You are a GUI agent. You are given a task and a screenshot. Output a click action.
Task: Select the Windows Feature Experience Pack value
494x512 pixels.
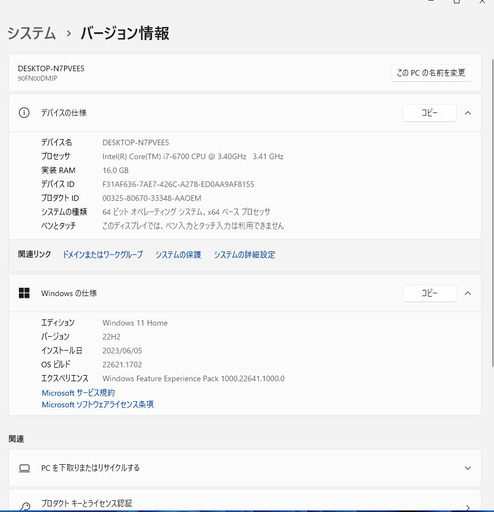pyautogui.click(x=193, y=379)
